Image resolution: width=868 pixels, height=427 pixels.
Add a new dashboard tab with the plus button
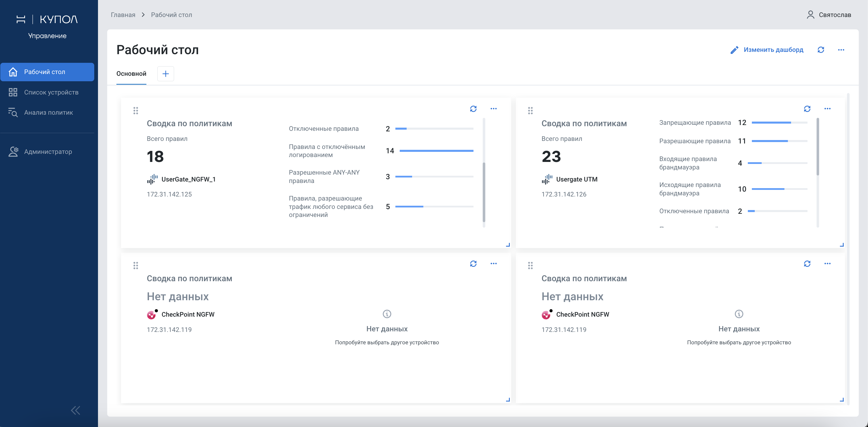[x=165, y=74]
